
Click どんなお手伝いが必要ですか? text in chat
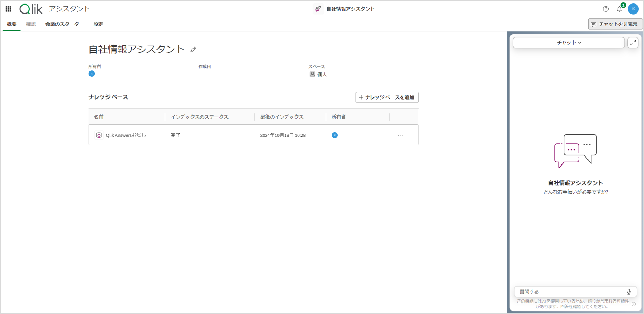(575, 192)
